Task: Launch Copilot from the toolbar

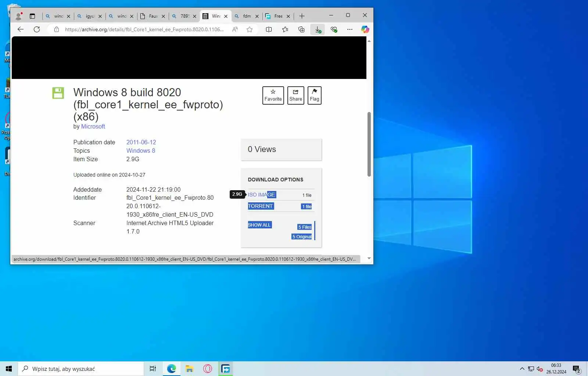Action: (365, 29)
